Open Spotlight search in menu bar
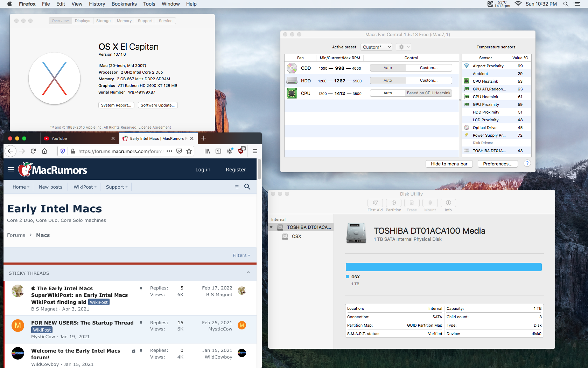This screenshot has height=368, width=588. pos(566,4)
